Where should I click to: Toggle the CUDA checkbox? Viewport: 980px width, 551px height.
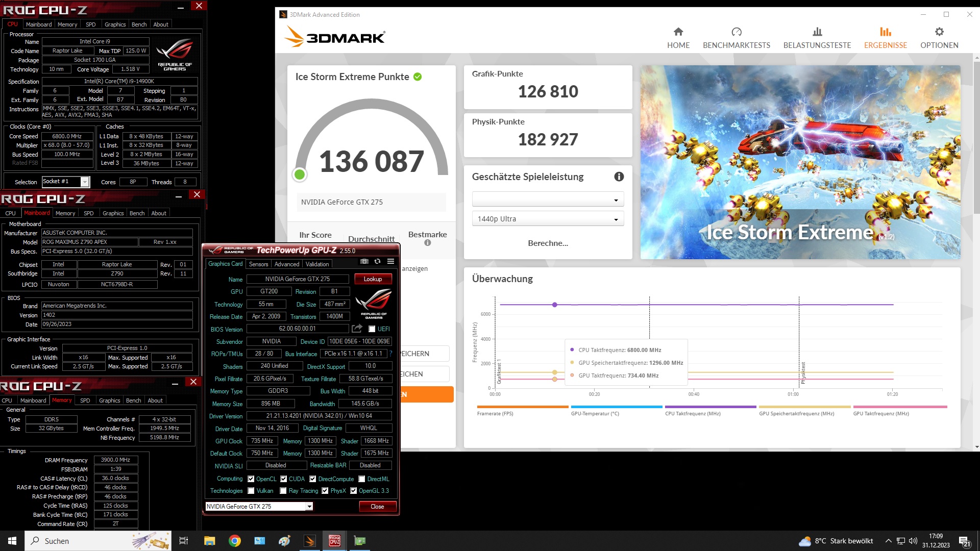pyautogui.click(x=283, y=479)
